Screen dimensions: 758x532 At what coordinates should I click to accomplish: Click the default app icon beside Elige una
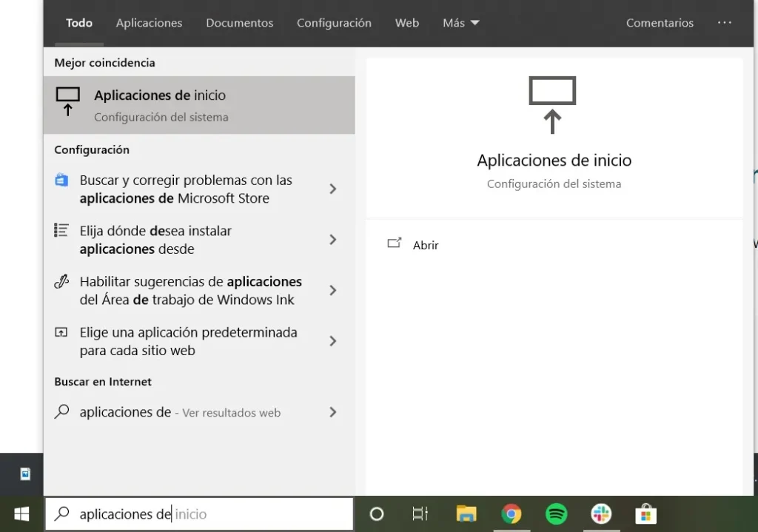pos(61,332)
